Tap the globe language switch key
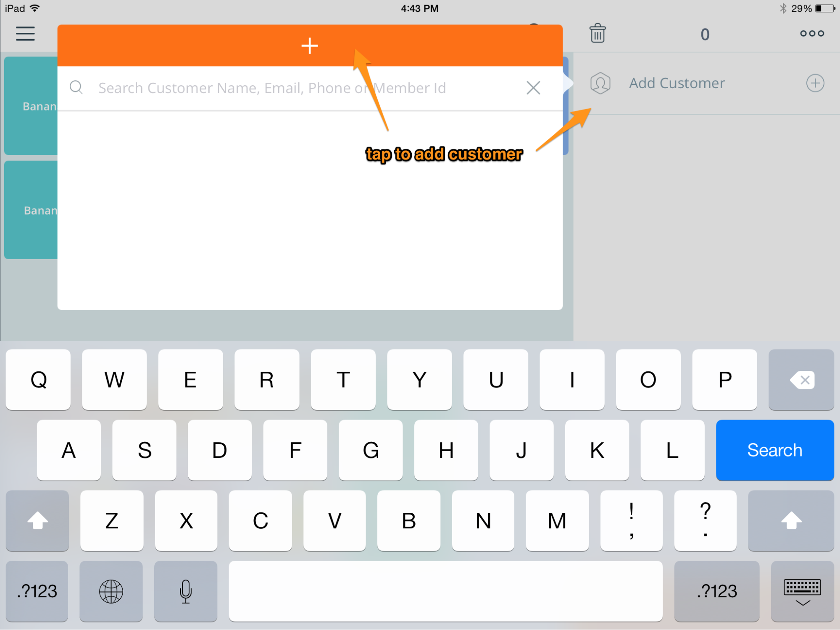Viewport: 840px width, 630px height. point(111,591)
